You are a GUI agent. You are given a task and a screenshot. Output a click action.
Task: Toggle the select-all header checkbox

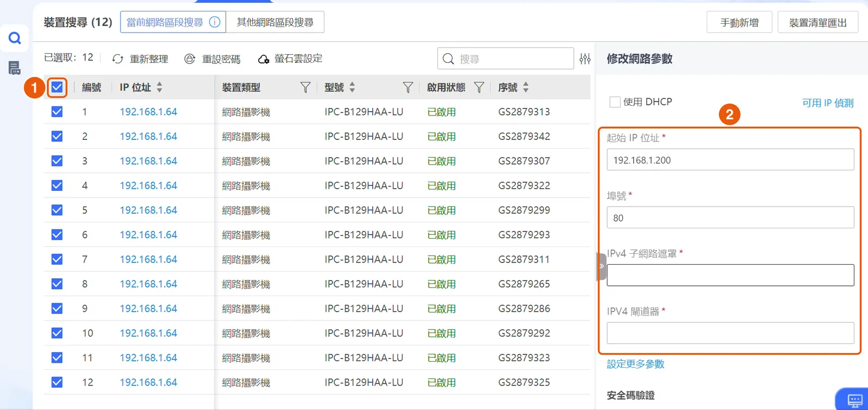point(57,87)
